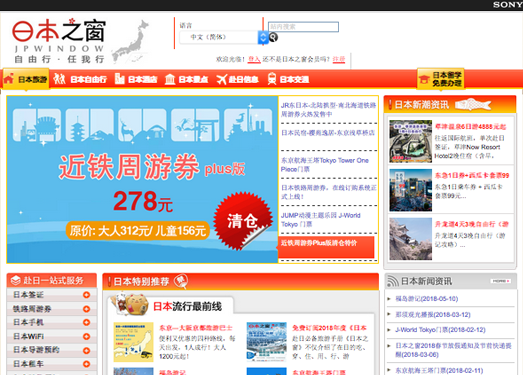523x375 pixels.
Task: Click the RSS icon beside 日本新闻资讯
Action: click(393, 281)
